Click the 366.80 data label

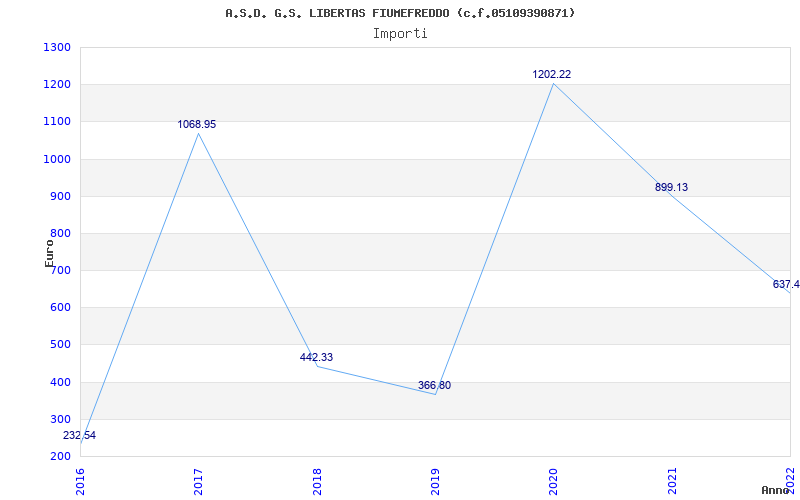434,386
